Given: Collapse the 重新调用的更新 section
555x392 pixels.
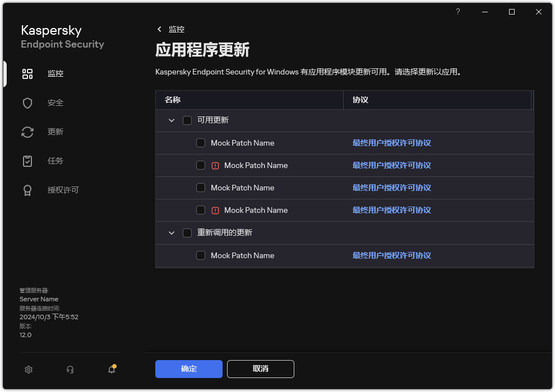Looking at the screenshot, I should [172, 232].
